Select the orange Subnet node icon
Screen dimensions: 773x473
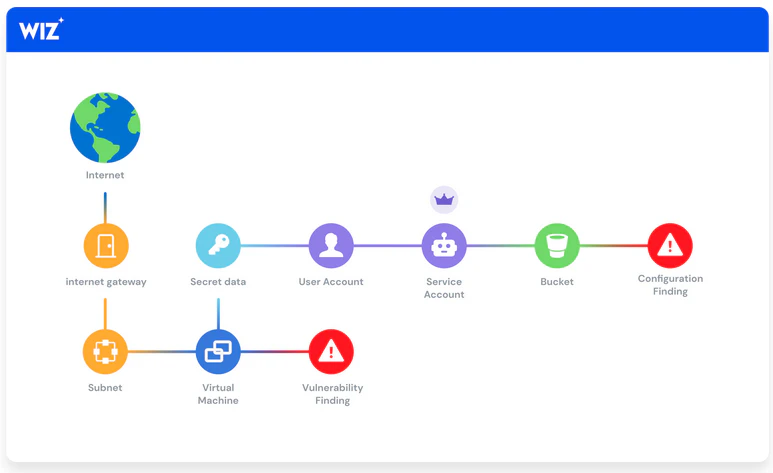[105, 352]
